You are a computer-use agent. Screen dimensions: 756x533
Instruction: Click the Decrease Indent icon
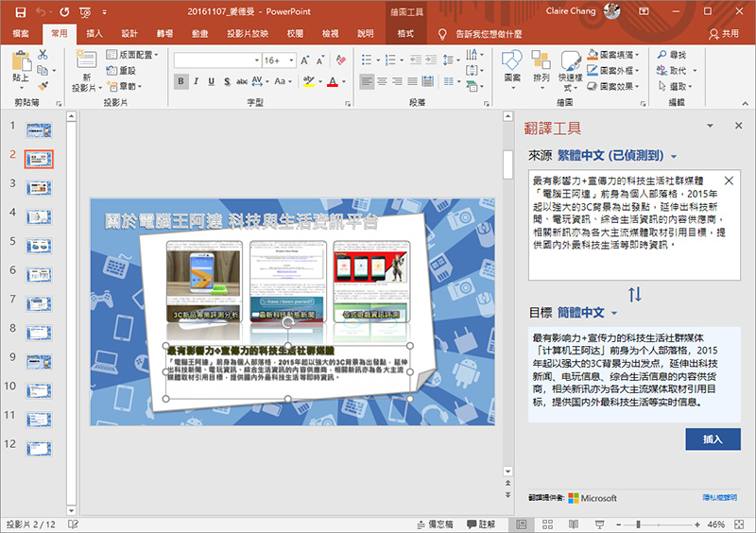(416, 60)
